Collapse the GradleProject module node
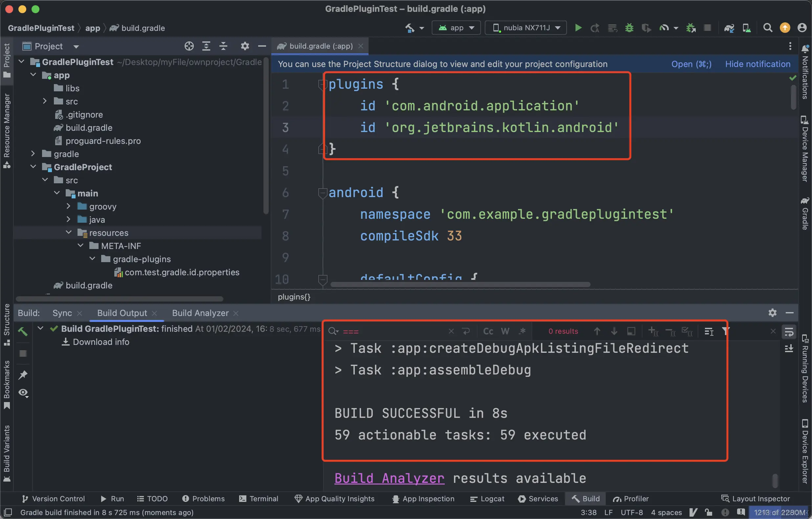The image size is (812, 519). [33, 167]
